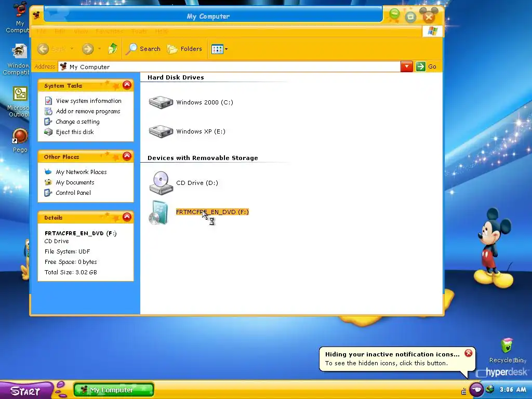The image size is (532, 399).
Task: Open My Network Places link
Action: (x=81, y=172)
